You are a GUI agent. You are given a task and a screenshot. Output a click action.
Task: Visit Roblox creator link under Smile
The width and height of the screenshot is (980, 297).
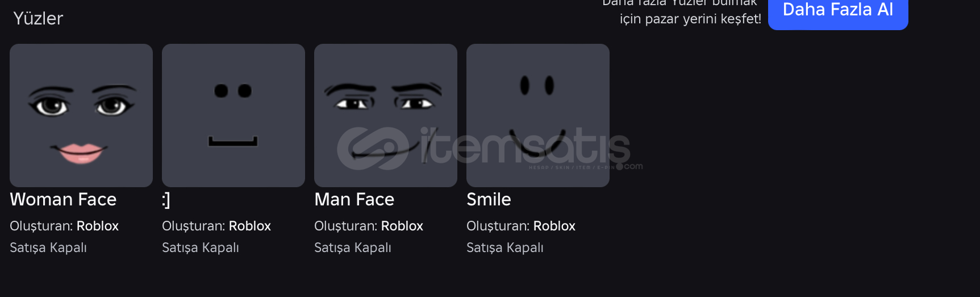(x=554, y=226)
